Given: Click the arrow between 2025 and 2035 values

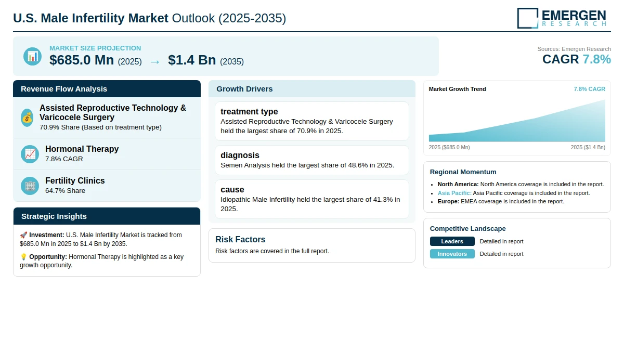Looking at the screenshot, I should pyautogui.click(x=155, y=61).
